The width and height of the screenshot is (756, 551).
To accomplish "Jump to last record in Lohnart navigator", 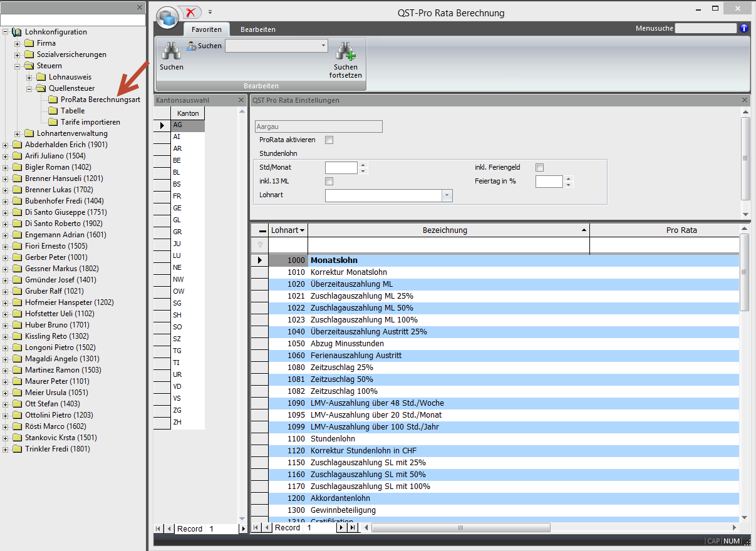I will [352, 528].
